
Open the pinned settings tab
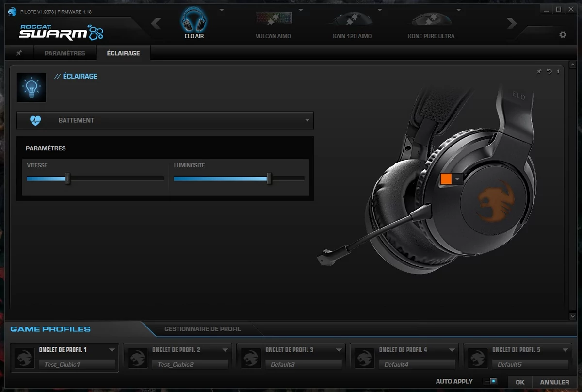(x=19, y=53)
